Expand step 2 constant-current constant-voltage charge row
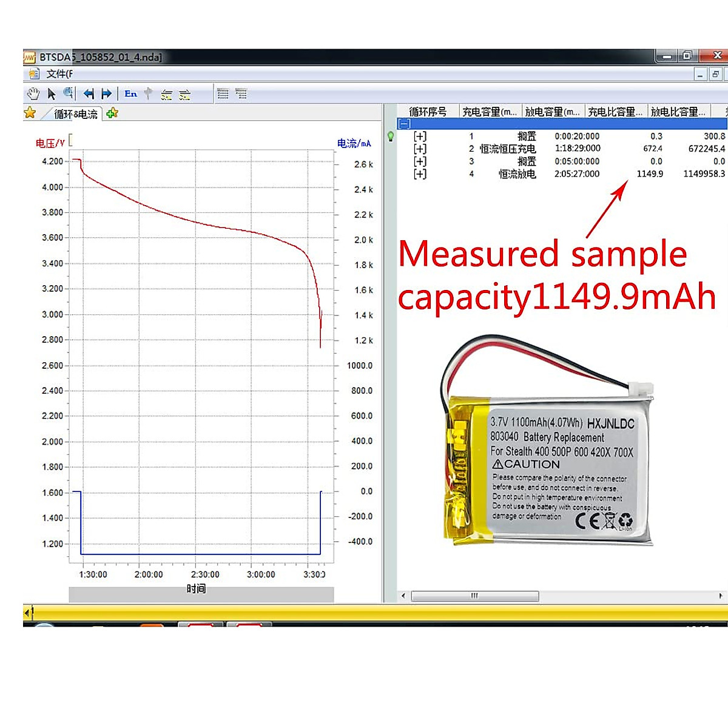Viewport: 728px width, 728px height. 420,149
